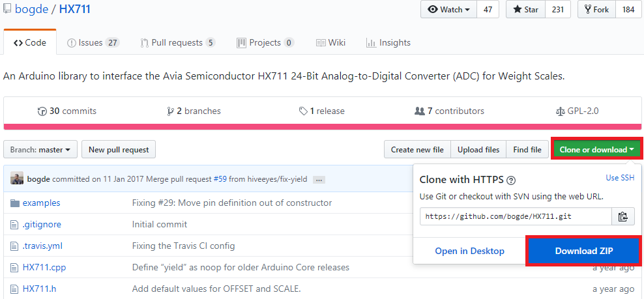The image size is (644, 299).
Task: Click the language color bar
Action: [322, 126]
